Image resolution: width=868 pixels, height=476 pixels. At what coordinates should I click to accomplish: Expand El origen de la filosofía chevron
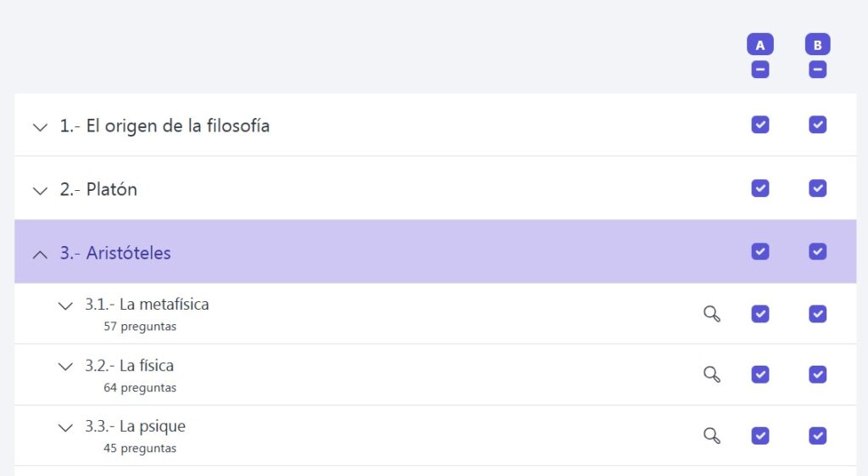[40, 127]
